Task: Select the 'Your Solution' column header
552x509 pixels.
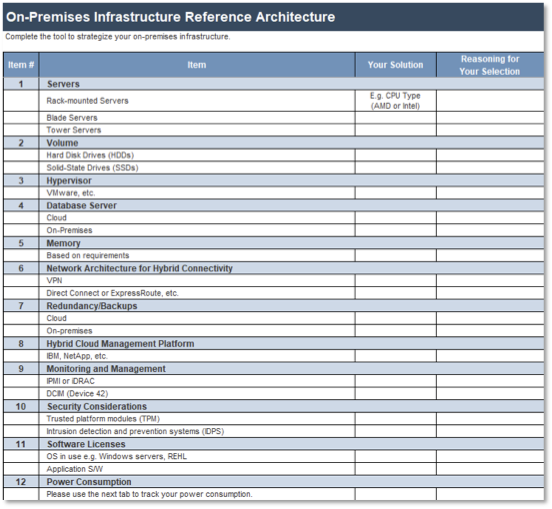Action: click(395, 65)
